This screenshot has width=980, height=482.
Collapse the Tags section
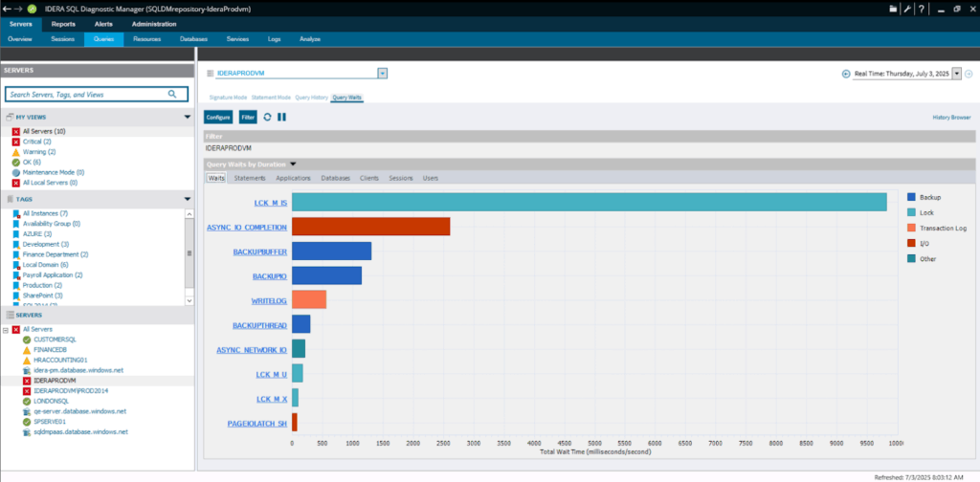coord(187,199)
